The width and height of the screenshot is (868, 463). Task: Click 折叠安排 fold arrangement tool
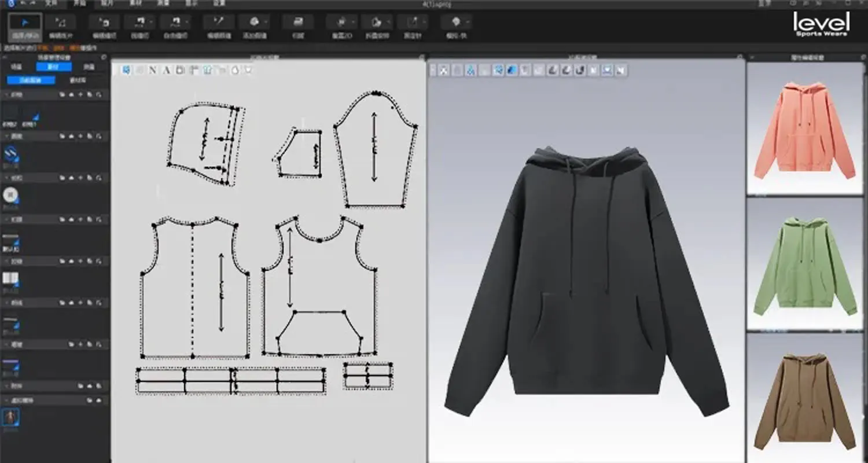pos(377,23)
